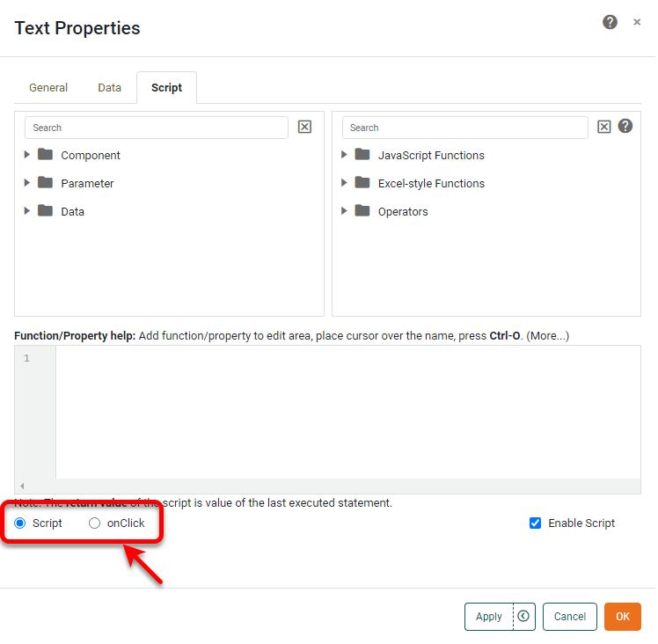The height and width of the screenshot is (644, 658).
Task: Click the help question mark in the dialog header
Action: pos(610,22)
